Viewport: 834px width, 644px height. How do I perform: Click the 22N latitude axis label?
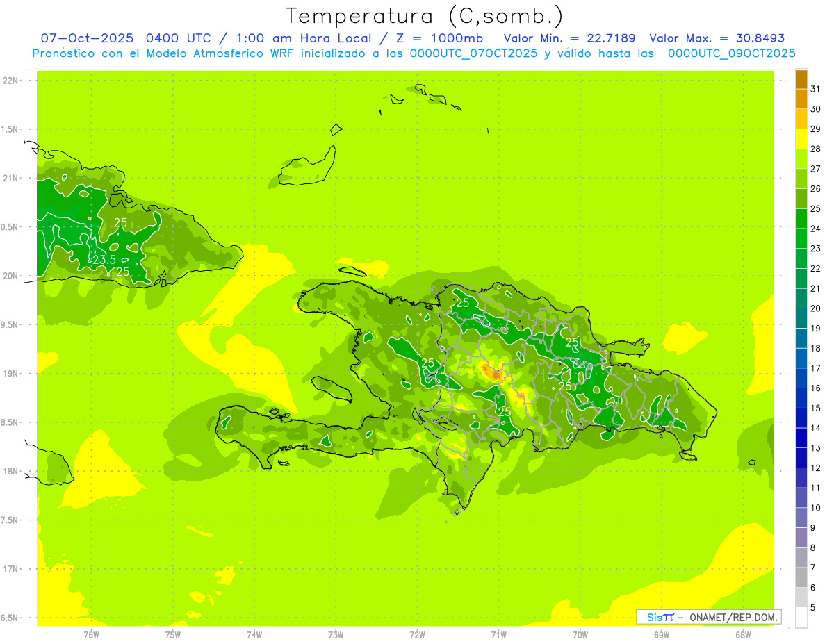coord(11,81)
